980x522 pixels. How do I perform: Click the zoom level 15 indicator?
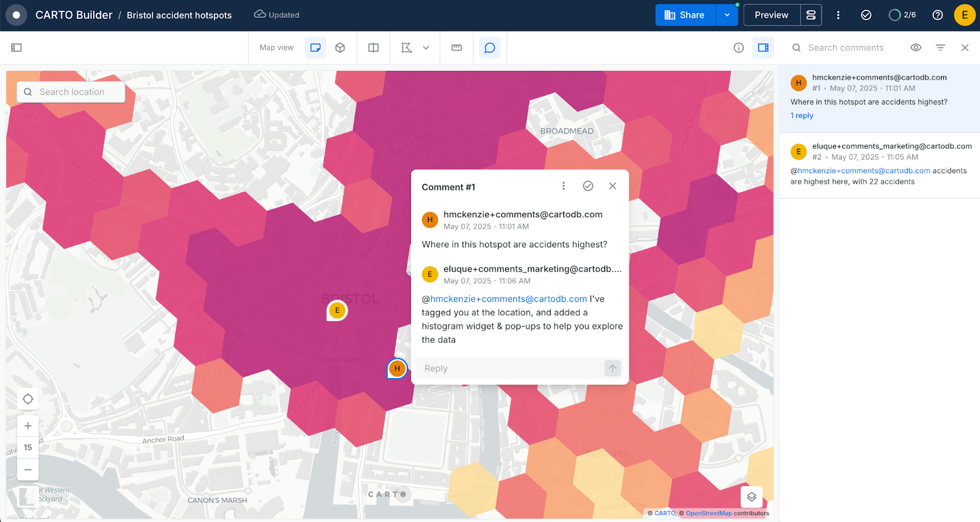[28, 448]
